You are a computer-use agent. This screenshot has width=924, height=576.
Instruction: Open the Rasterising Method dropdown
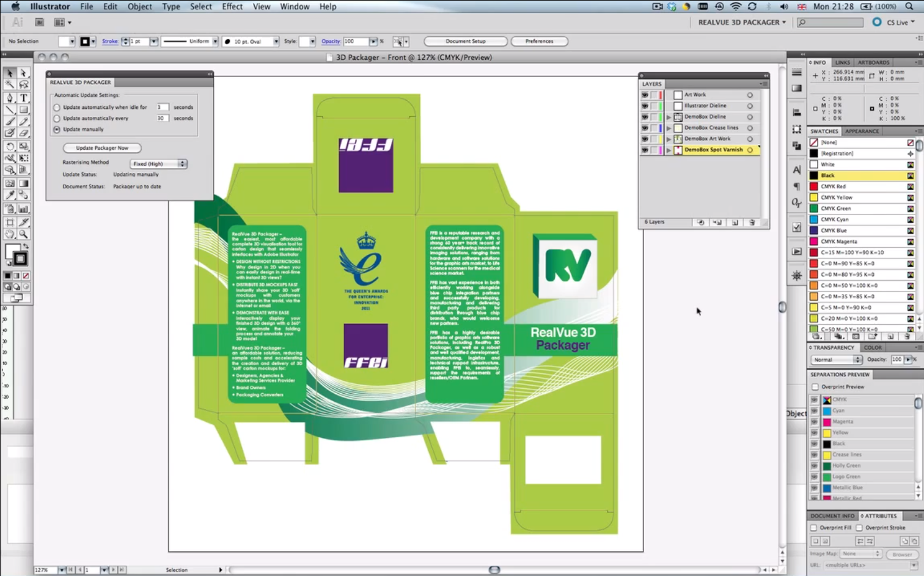pyautogui.click(x=158, y=164)
